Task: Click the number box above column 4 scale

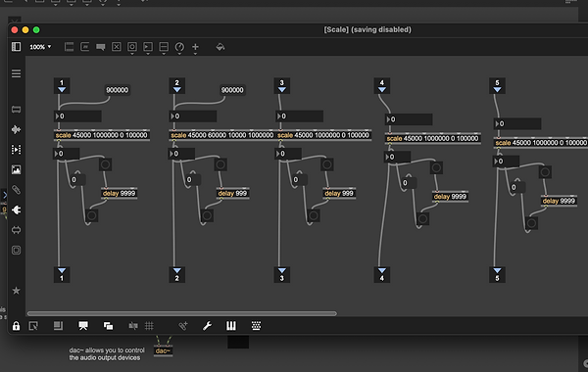Action: point(409,119)
